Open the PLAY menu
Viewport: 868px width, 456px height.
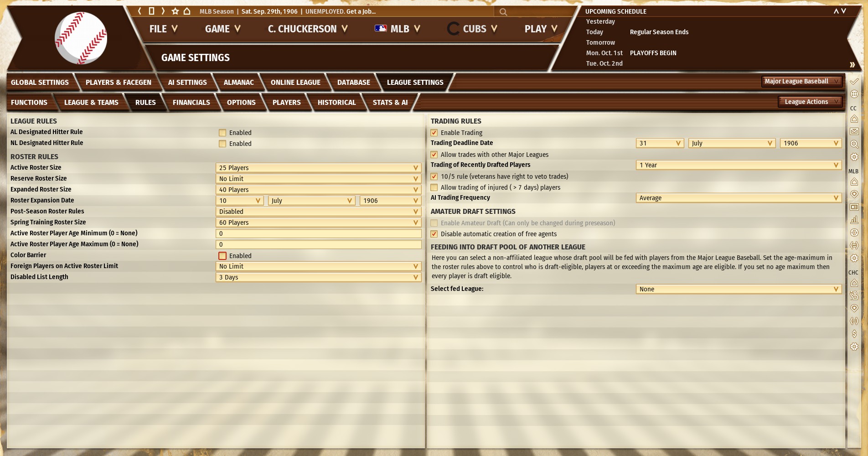[x=541, y=29]
